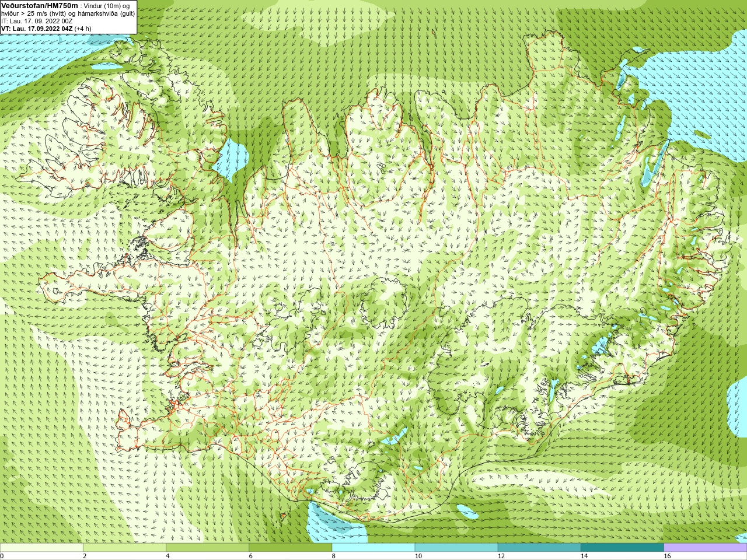This screenshot has width=747, height=560.
Task: Click the legend value "14"
Action: (584, 556)
